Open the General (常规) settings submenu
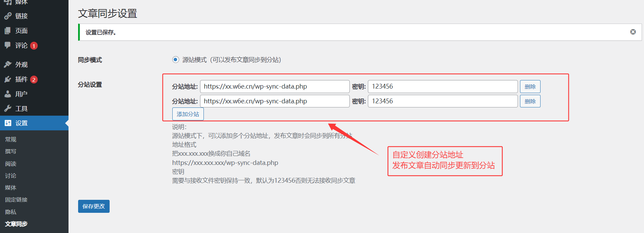 pyautogui.click(x=11, y=139)
